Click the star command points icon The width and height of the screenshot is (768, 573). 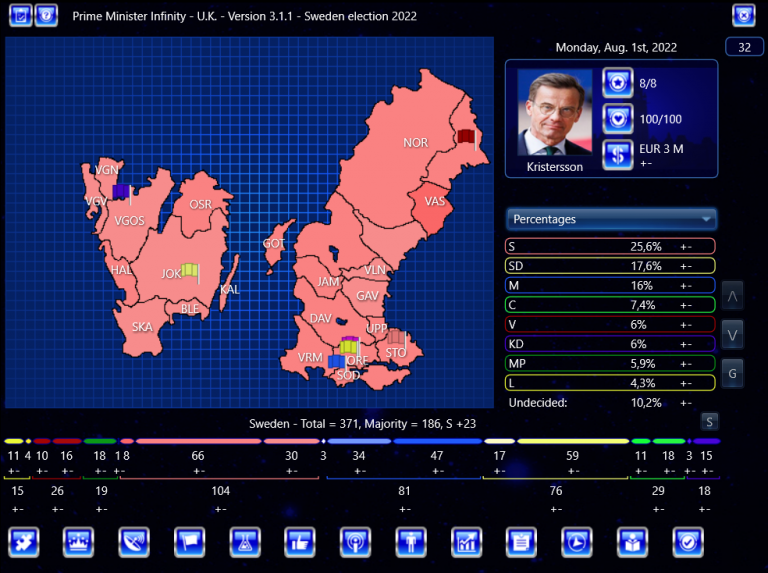tap(617, 82)
